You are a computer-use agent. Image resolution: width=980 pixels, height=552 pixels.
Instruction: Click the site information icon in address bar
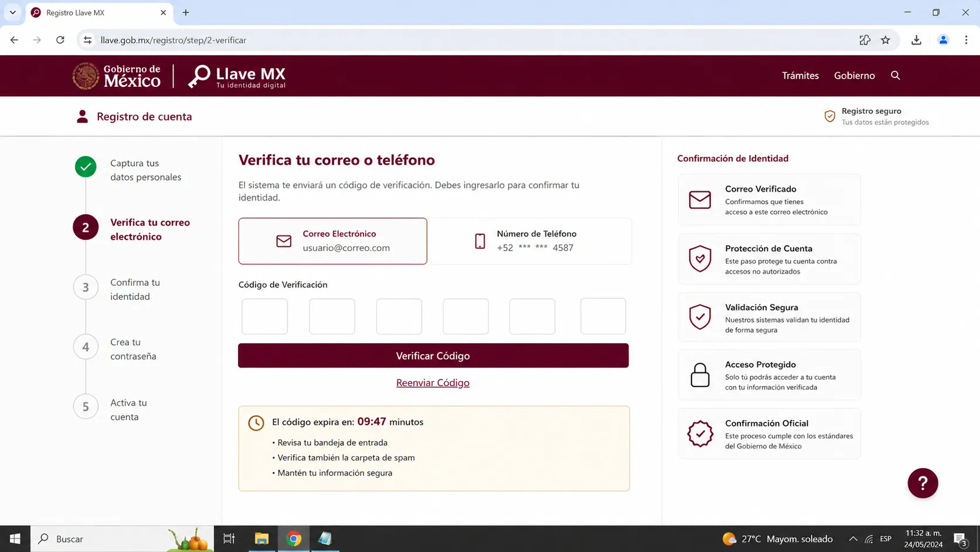[87, 40]
